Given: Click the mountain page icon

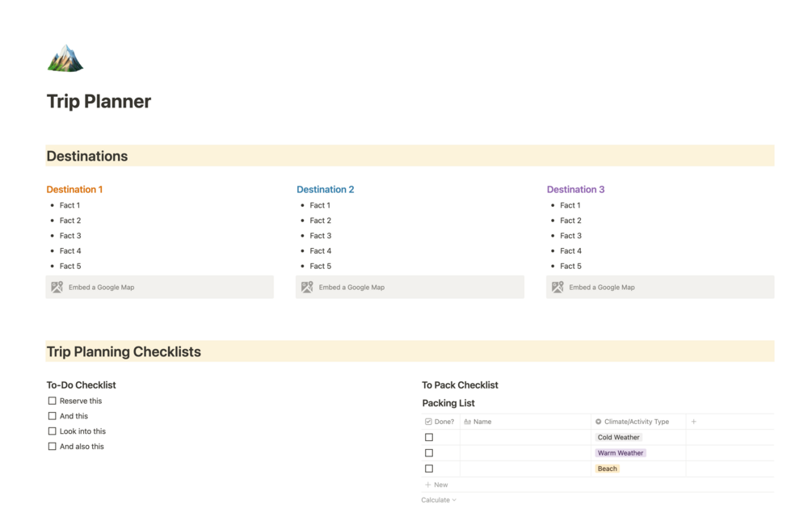Looking at the screenshot, I should click(x=65, y=58).
